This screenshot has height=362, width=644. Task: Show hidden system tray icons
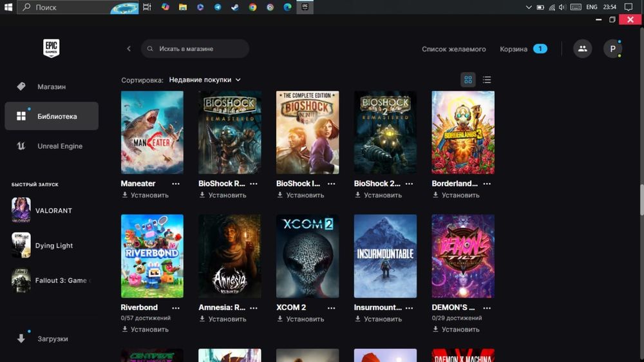coord(529,7)
